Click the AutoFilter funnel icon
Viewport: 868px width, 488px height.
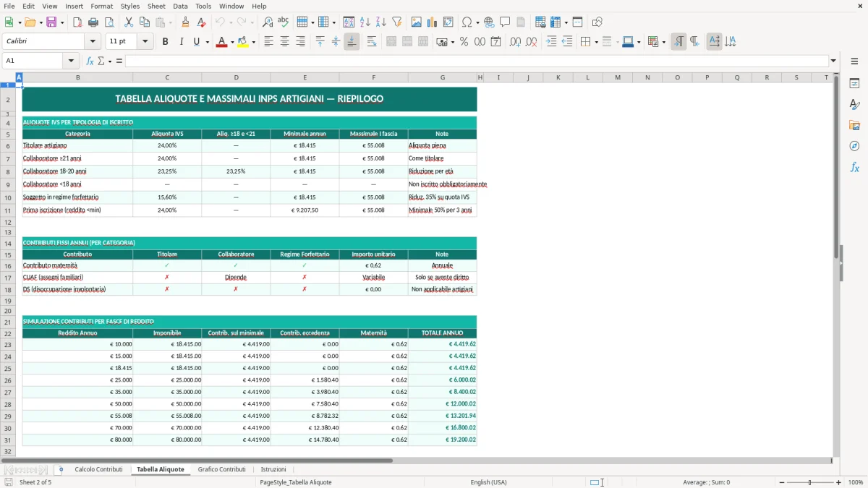(397, 22)
